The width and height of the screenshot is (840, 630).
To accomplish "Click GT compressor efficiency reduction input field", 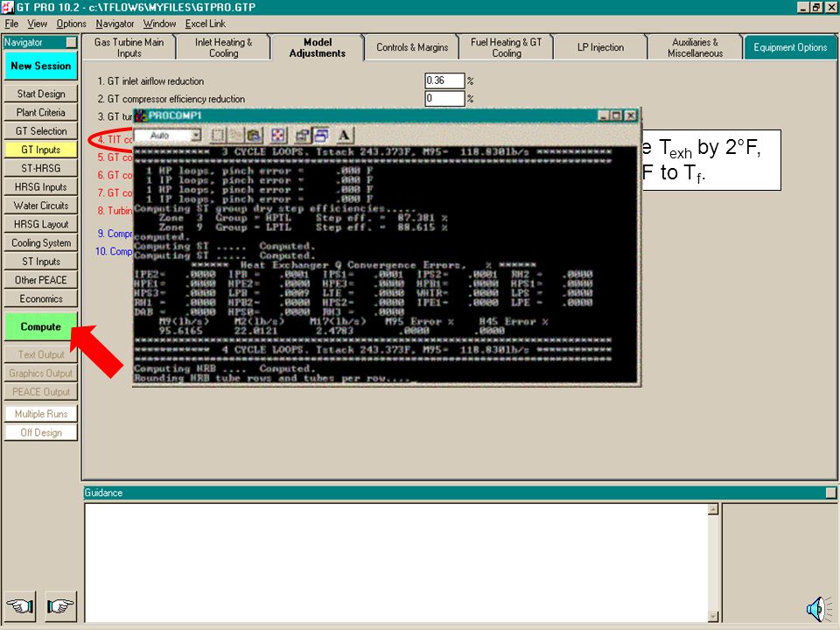I will (444, 99).
